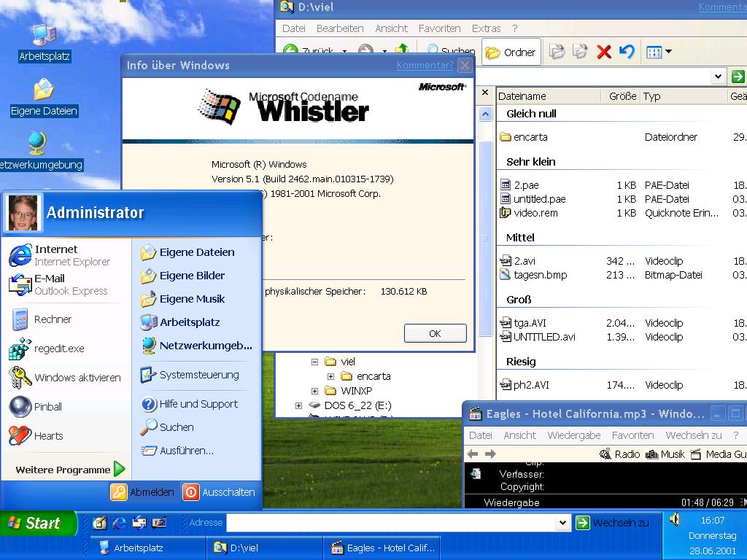Click the scroll-up arrow of the folder pane
The width and height of the screenshot is (747, 560).
[485, 114]
